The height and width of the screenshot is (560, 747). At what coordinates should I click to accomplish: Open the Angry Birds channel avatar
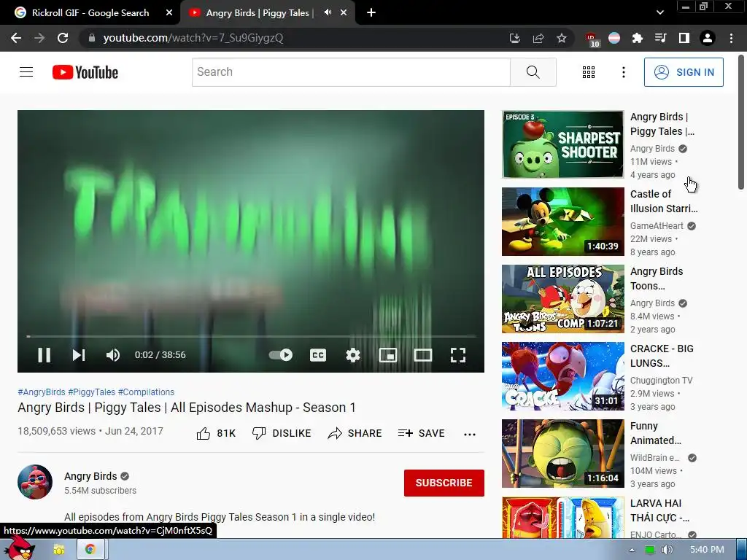click(x=35, y=482)
